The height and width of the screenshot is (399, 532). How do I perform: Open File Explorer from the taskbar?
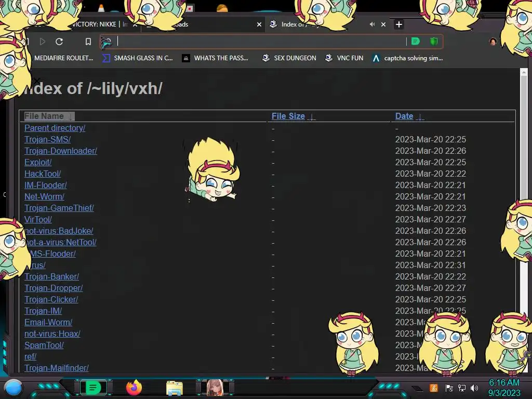(x=175, y=388)
